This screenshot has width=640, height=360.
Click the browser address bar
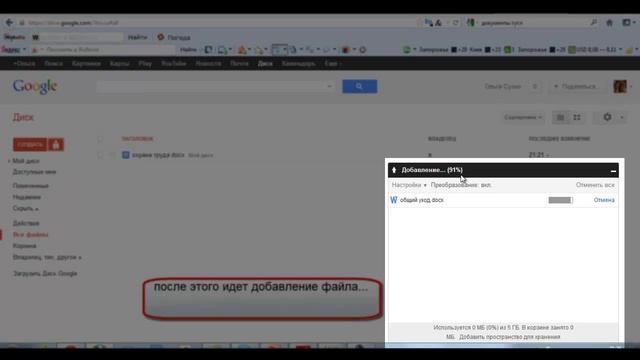[x=220, y=23]
